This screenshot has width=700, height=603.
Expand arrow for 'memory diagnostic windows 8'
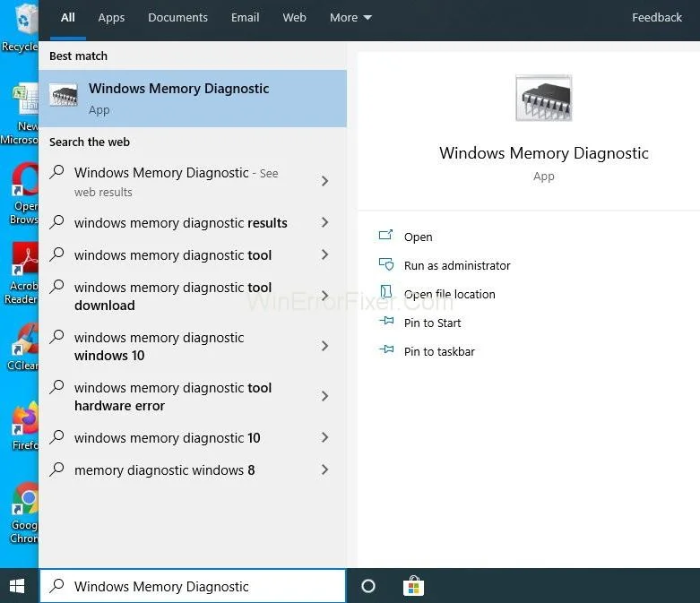[325, 469]
